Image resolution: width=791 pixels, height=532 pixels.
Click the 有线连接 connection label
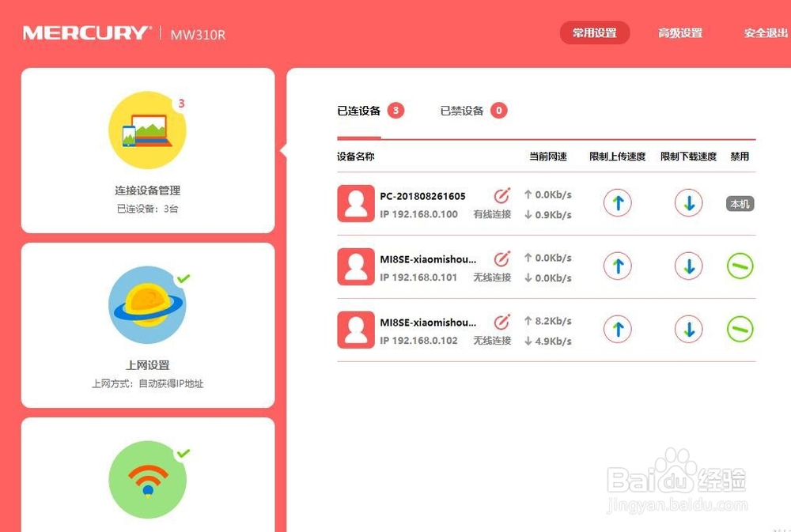[x=492, y=214]
